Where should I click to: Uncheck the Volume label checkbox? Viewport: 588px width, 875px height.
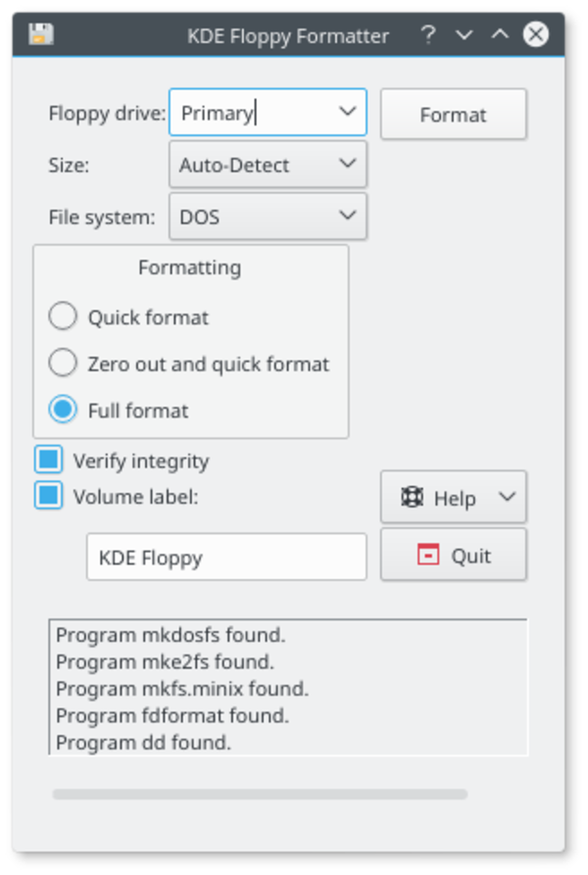pos(49,496)
